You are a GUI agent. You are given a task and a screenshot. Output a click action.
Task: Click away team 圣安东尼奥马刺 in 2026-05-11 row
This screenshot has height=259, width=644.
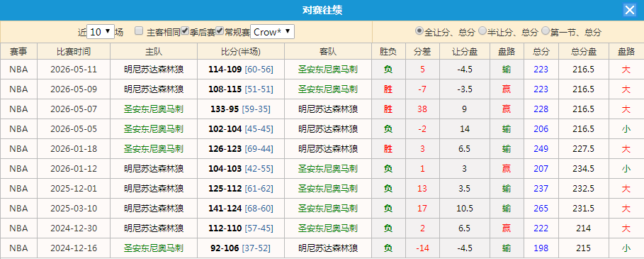pyautogui.click(x=328, y=69)
